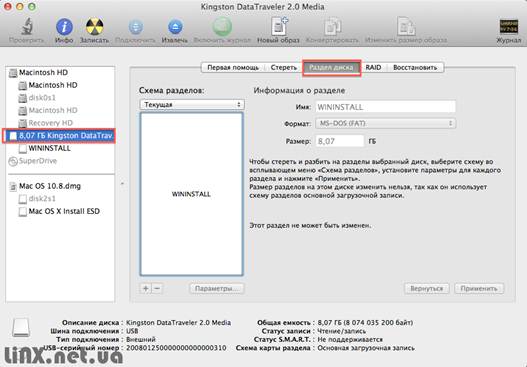The image size is (527, 367).
Task: Click the drive icon in info footer
Action: click(x=21, y=327)
